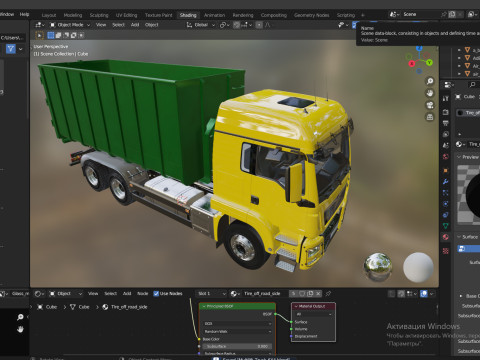
Task: Click the blue Z axis on navigation gizmo
Action: pos(419,48)
